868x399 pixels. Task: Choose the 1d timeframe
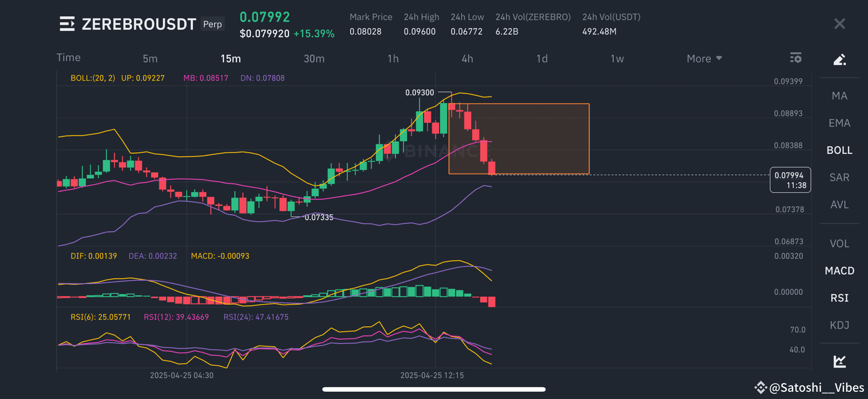(x=542, y=59)
